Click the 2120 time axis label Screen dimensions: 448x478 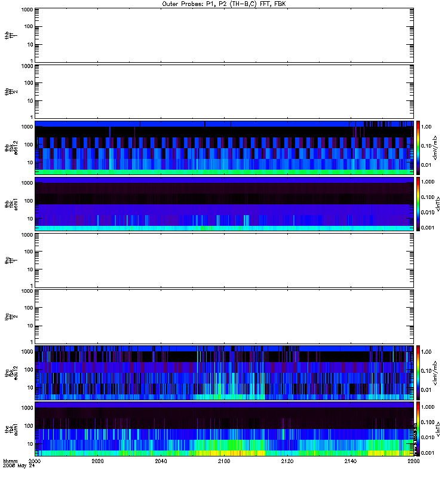[x=287, y=461]
